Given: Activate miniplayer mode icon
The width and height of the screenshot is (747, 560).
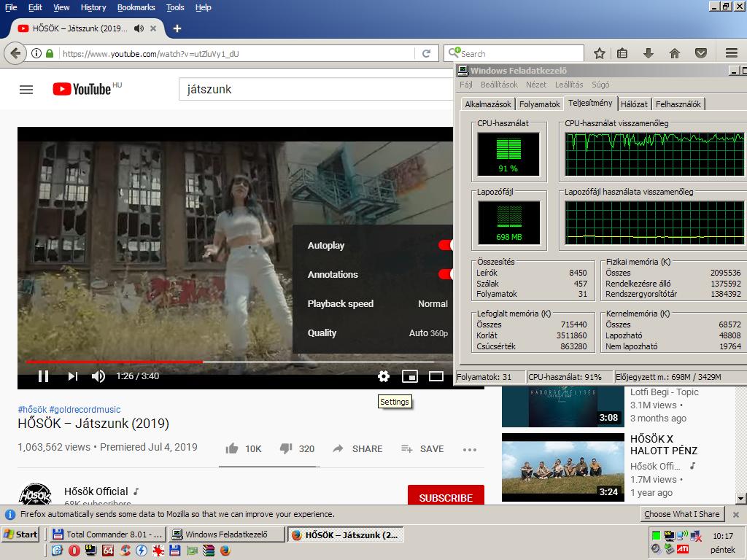Looking at the screenshot, I should tap(410, 376).
